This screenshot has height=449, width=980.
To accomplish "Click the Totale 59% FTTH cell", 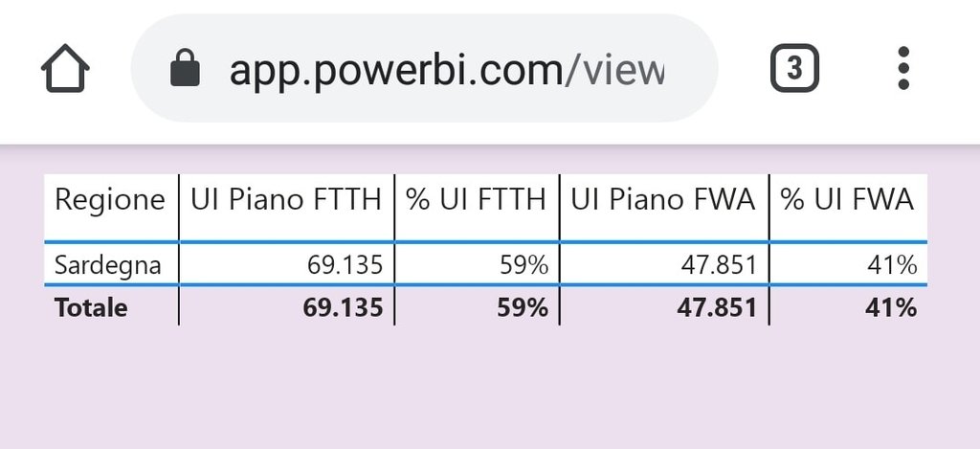I will tap(522, 307).
